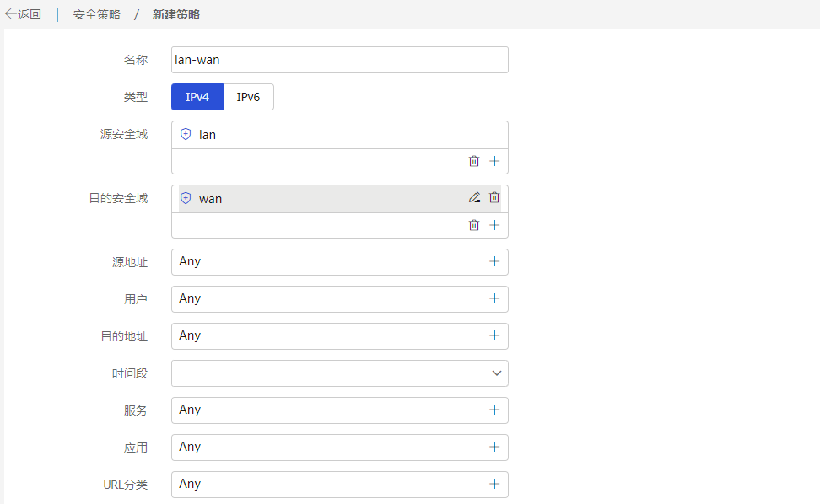820x504 pixels.
Task: Click the shield icon next to wan
Action: pyautogui.click(x=186, y=198)
